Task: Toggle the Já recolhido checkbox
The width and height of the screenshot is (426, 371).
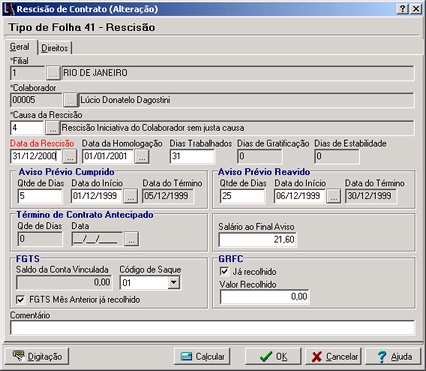Action: 224,271
